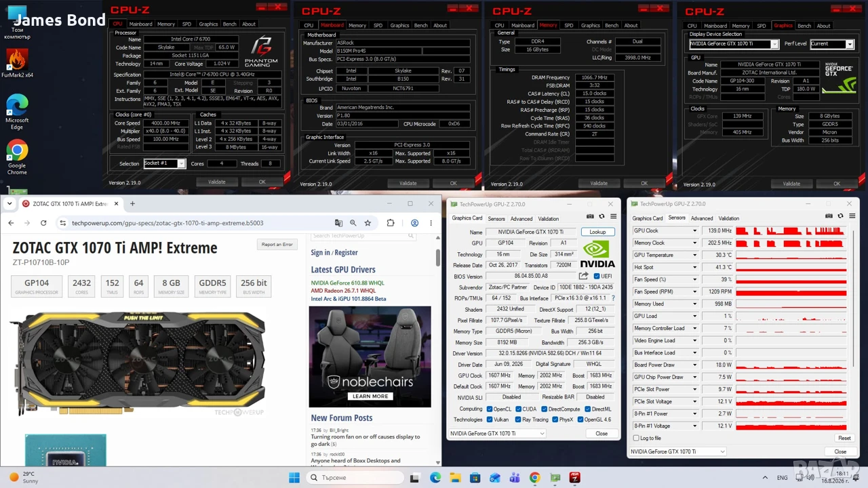Image resolution: width=868 pixels, height=488 pixels.
Task: Go back in the Chrome browser
Action: pos(11,223)
